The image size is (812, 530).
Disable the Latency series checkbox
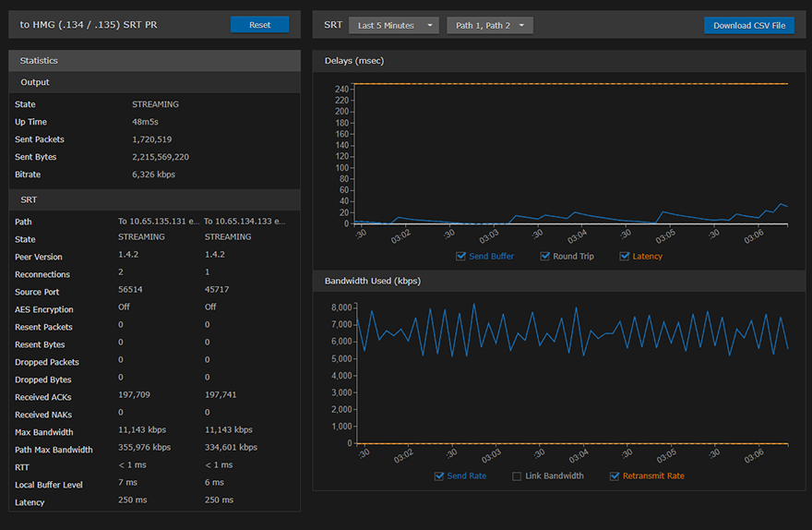click(x=625, y=256)
